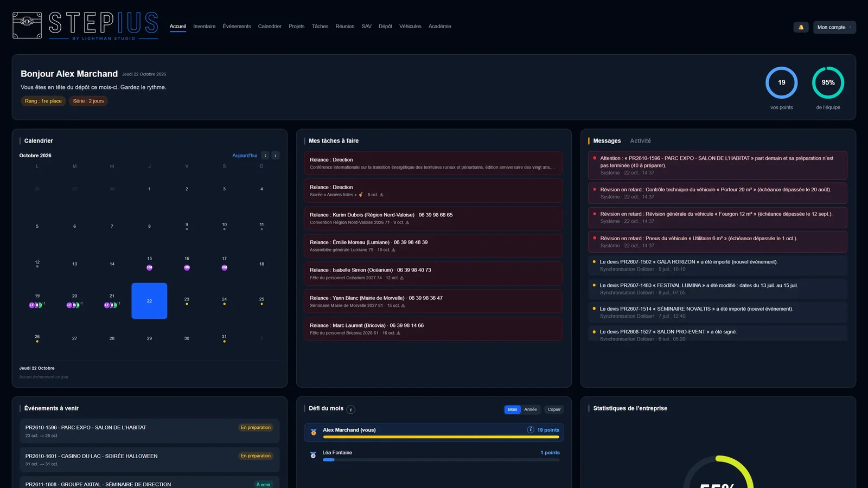Click the 95% team circular gauge
Screen dimensions: 868x488
(x=828, y=82)
